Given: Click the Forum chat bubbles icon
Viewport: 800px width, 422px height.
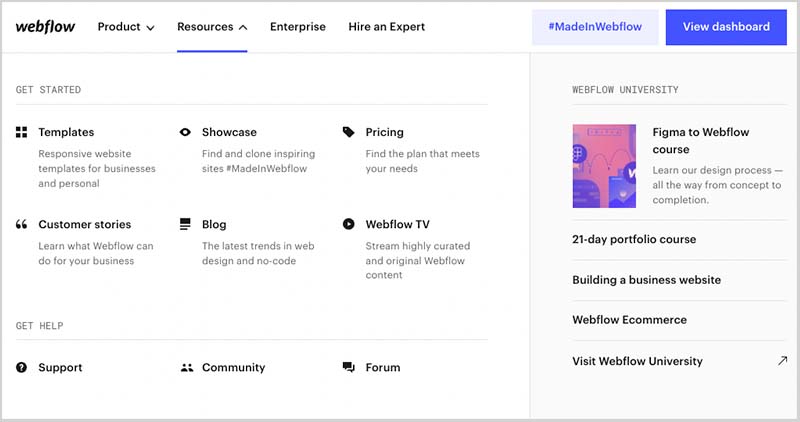Looking at the screenshot, I should (348, 368).
